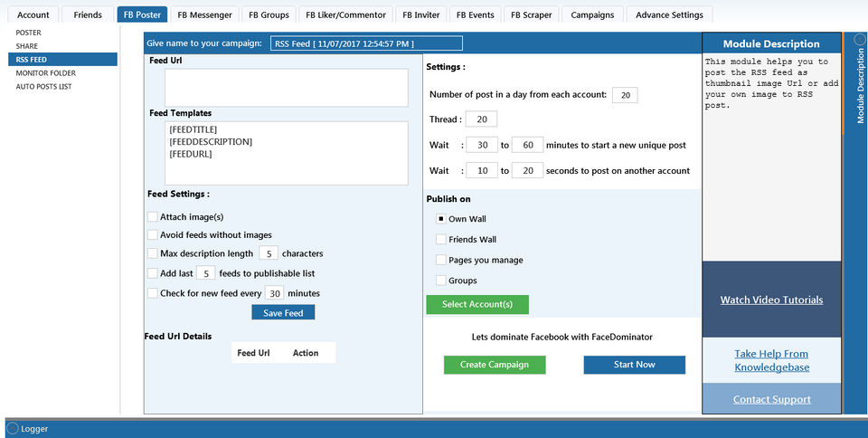This screenshot has height=438, width=868.
Task: Click the [FEEDURL] template line
Action: [191, 154]
